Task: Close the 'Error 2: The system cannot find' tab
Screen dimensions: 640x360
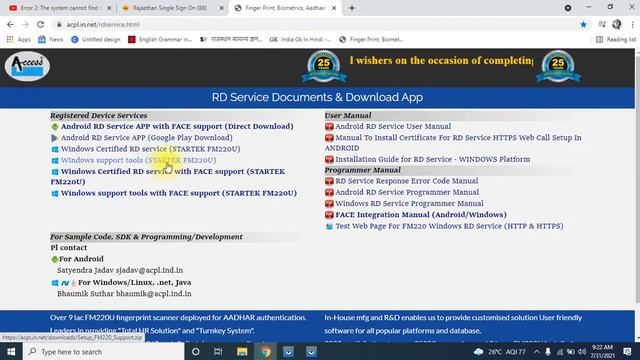Action: pos(109,8)
